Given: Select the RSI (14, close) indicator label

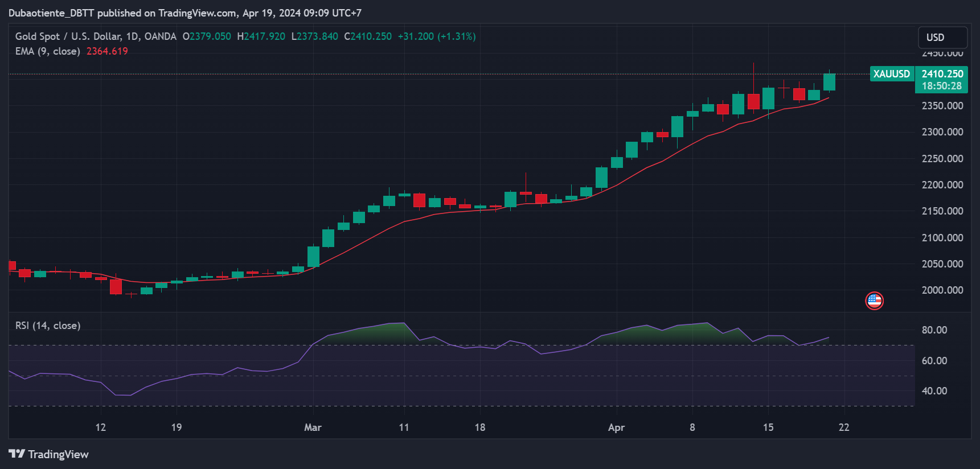Looking at the screenshot, I should coord(48,326).
